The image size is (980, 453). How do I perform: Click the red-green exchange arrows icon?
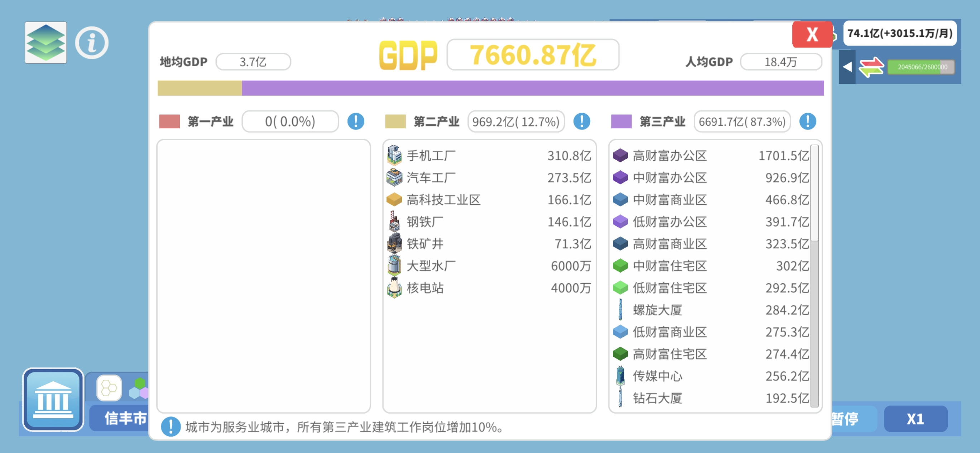pyautogui.click(x=871, y=67)
